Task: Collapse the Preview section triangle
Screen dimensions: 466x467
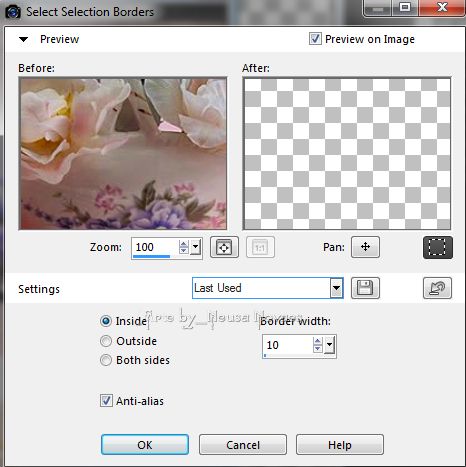Action: [23, 39]
